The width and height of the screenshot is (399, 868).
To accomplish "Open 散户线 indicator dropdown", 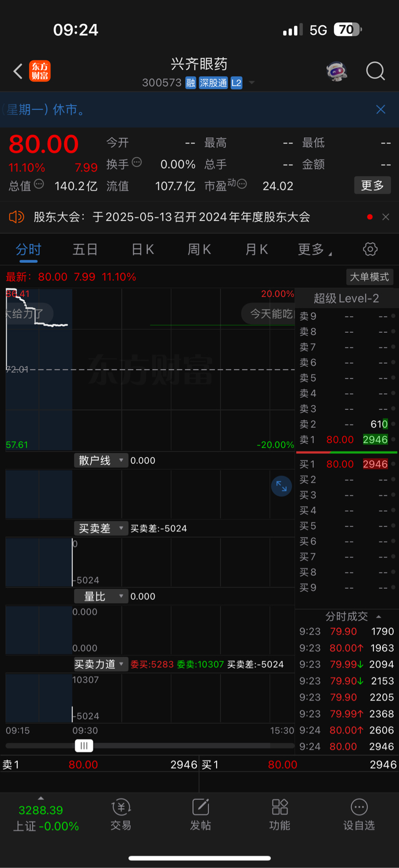I will tap(101, 460).
